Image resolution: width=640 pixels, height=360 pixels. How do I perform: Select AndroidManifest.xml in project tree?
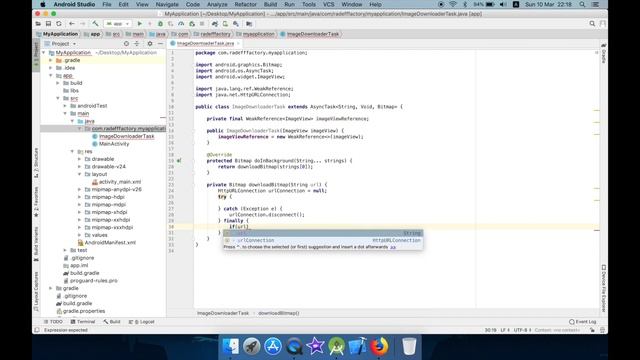[x=107, y=242]
